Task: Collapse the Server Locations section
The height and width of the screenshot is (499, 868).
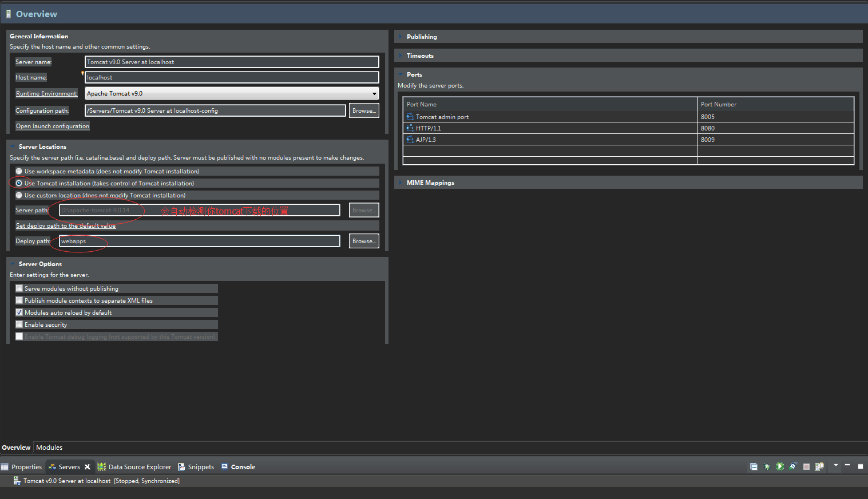Action: (13, 146)
